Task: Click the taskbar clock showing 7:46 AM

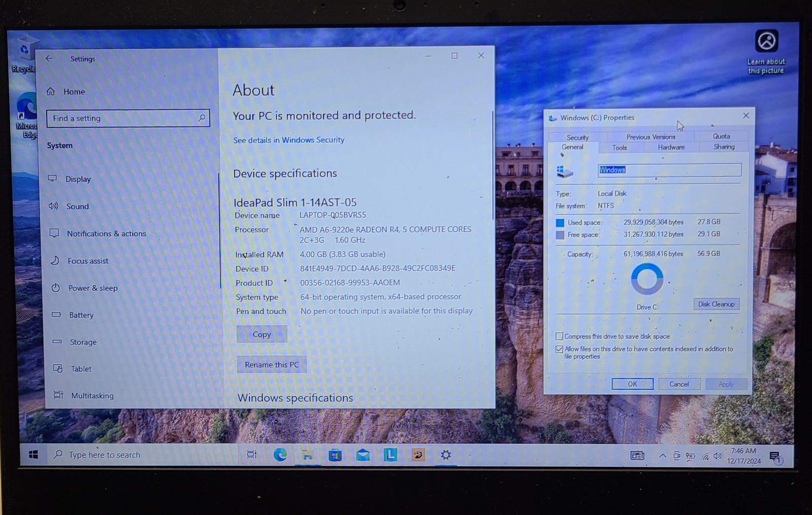Action: coord(743,456)
